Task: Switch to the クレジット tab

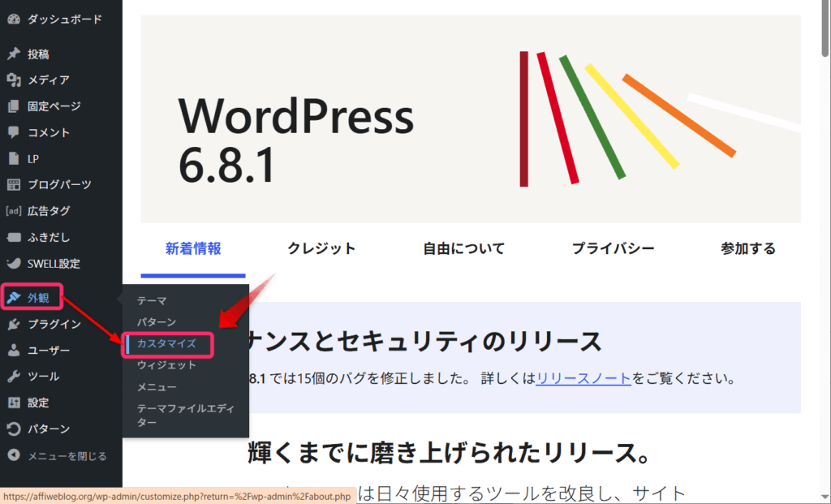Action: (321, 249)
